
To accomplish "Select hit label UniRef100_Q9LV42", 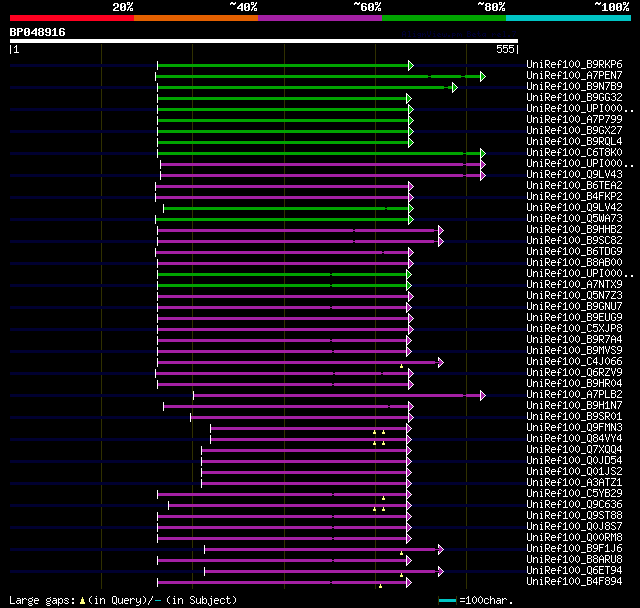I will coord(574,208).
